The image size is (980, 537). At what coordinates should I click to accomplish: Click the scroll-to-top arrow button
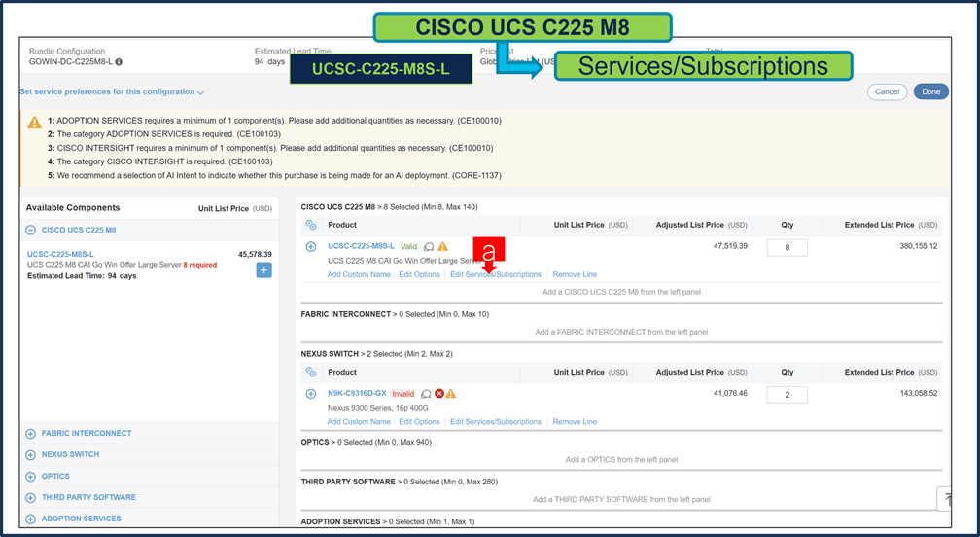[945, 498]
